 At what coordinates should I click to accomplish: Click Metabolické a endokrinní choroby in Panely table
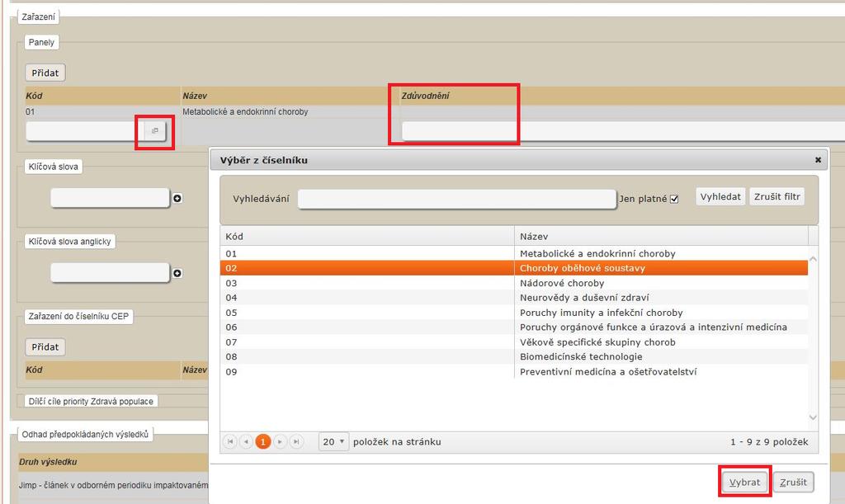245,112
